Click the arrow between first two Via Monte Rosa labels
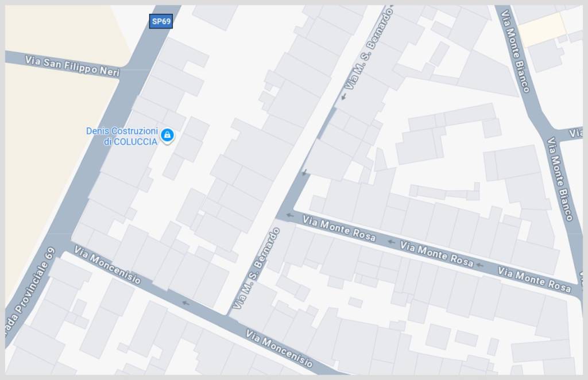This screenshot has height=380, width=588. [392, 242]
